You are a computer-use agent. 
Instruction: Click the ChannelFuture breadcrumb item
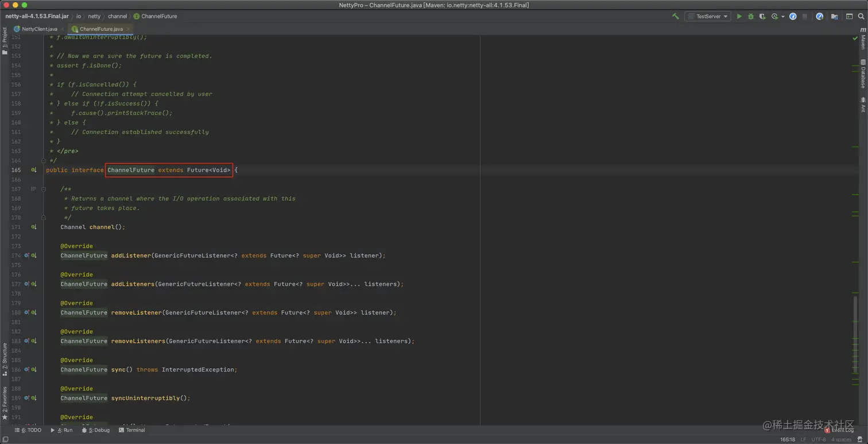click(156, 17)
